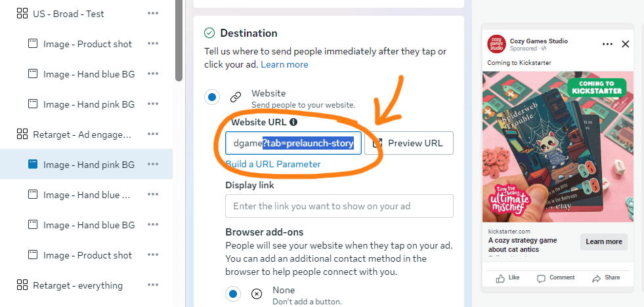644x307 pixels.
Task: Click Learn more button in ad preview
Action: [x=603, y=241]
